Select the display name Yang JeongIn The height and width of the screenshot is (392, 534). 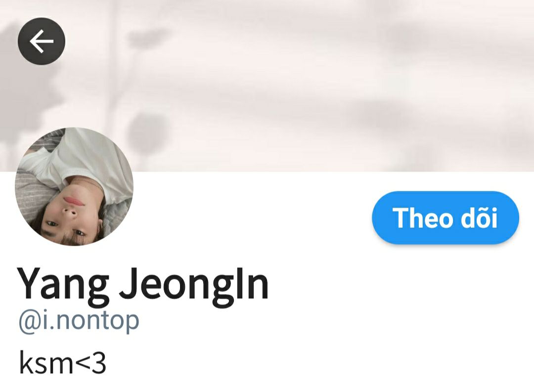[x=143, y=284]
